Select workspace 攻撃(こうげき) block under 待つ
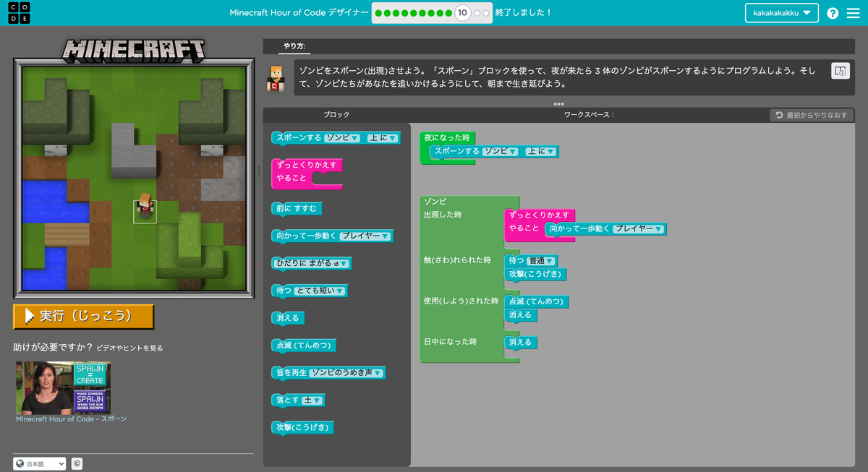 pos(535,274)
